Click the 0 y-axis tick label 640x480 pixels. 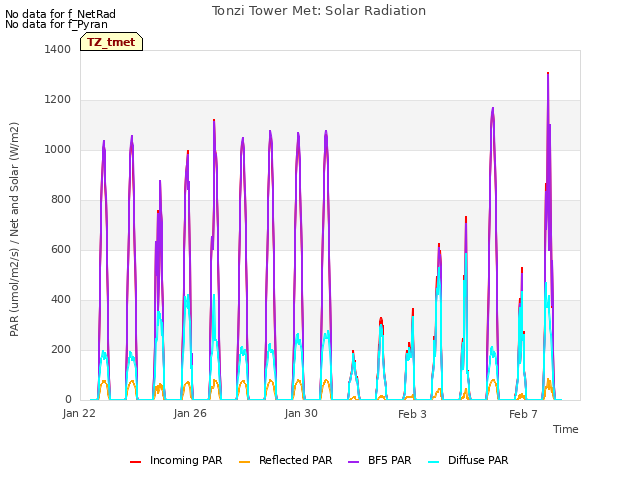point(68,400)
